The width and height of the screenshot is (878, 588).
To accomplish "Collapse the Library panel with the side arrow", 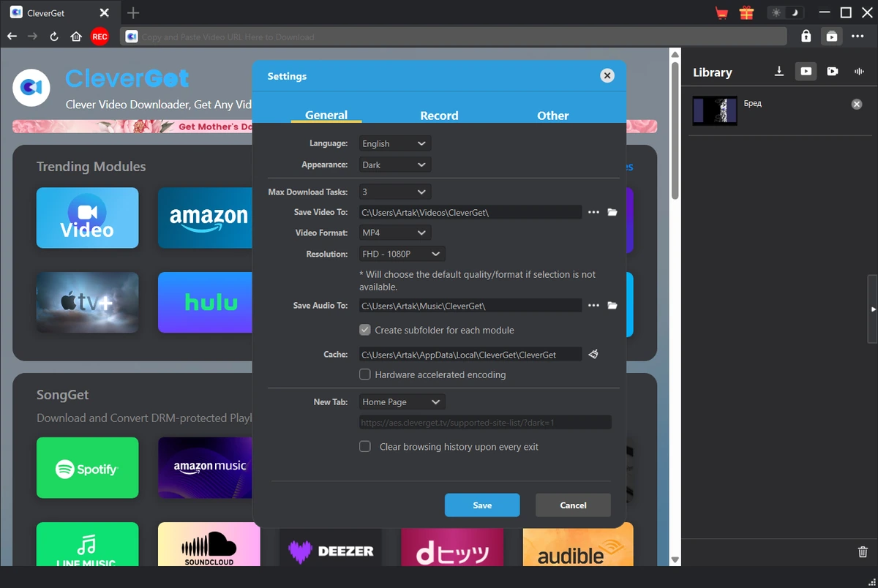I will point(873,309).
